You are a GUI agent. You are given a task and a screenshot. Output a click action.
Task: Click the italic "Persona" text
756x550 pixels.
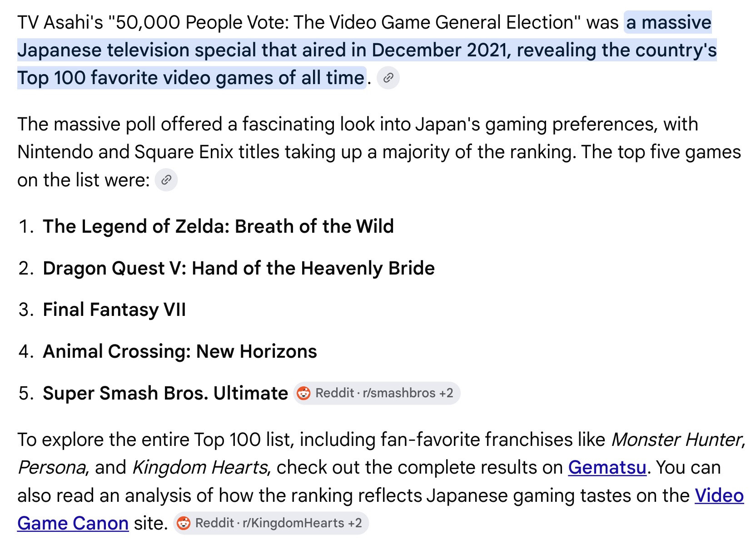51,468
